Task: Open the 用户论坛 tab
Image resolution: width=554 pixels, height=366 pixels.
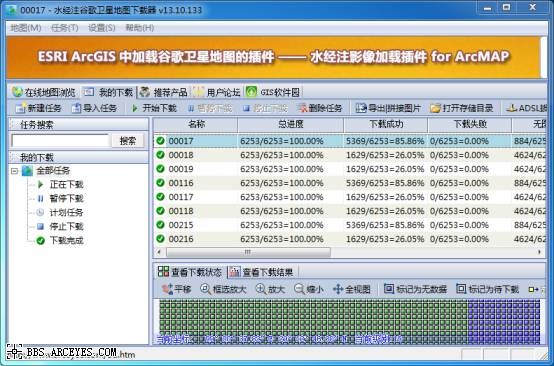Action: [217, 92]
